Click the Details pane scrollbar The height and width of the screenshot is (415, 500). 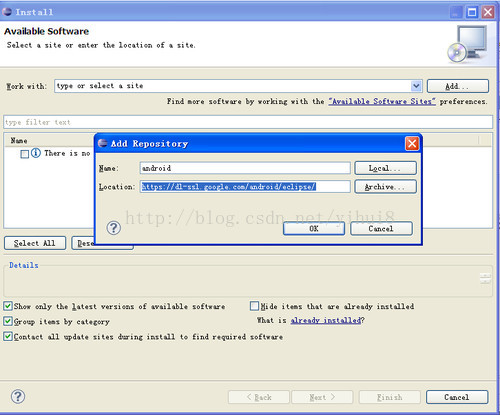pos(485,279)
